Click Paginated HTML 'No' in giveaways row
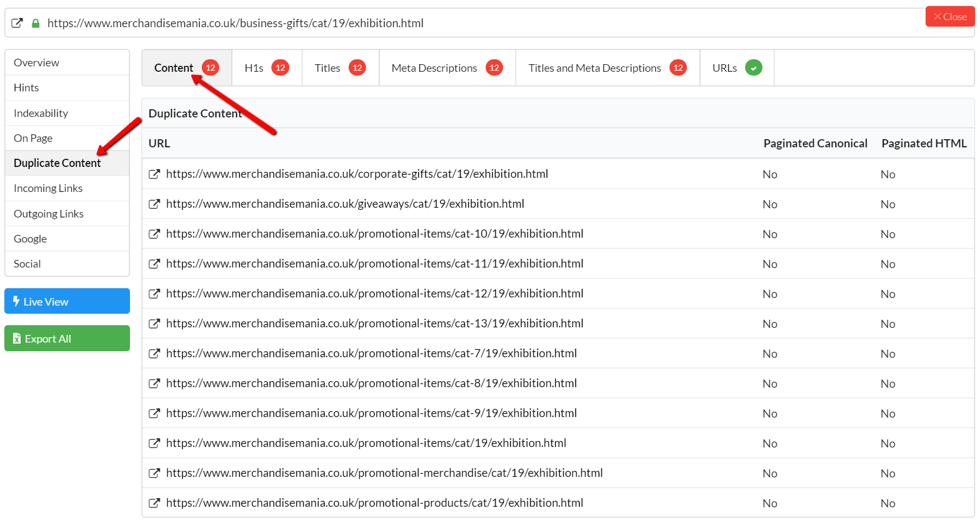 (x=888, y=204)
